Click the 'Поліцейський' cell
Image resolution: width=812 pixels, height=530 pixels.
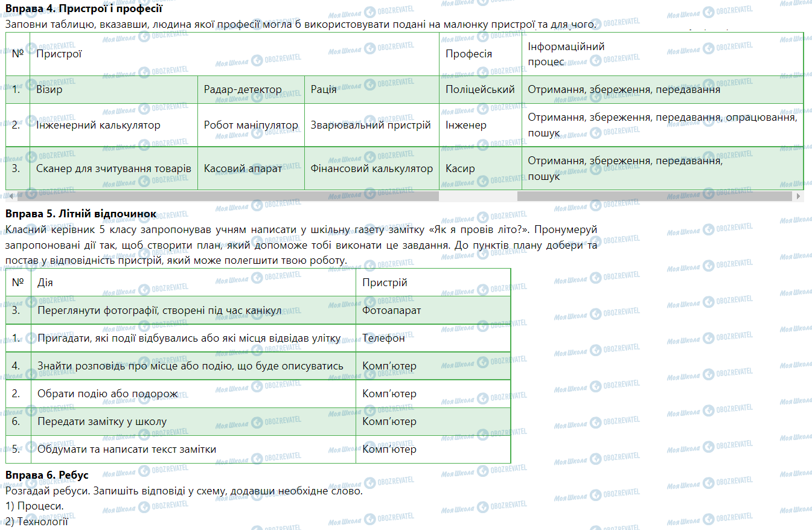[x=481, y=90]
